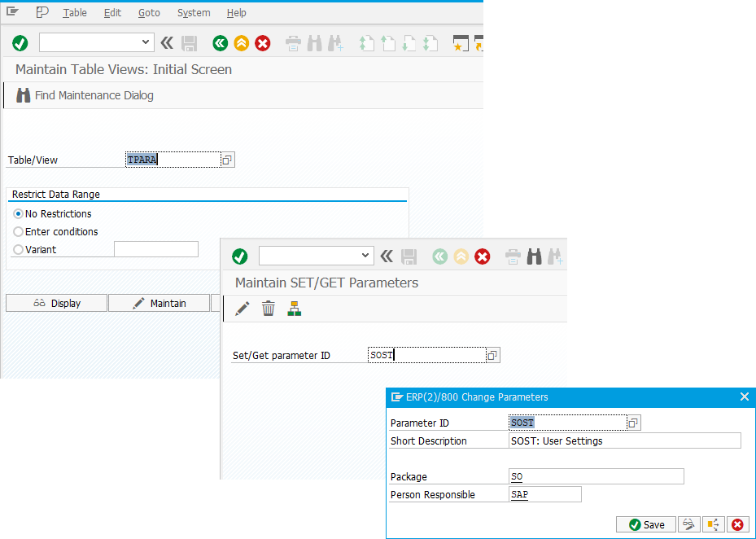This screenshot has height=539, width=756.
Task: Open search help for Set/Get parameter ID
Action: [x=492, y=355]
